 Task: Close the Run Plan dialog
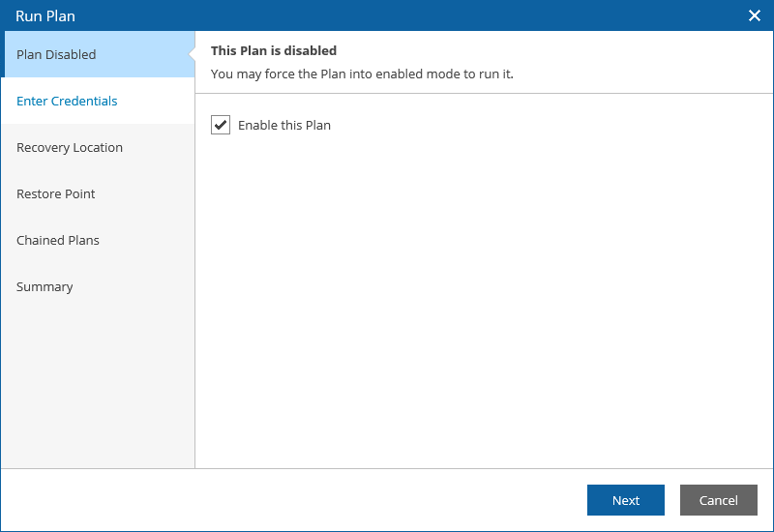[755, 15]
